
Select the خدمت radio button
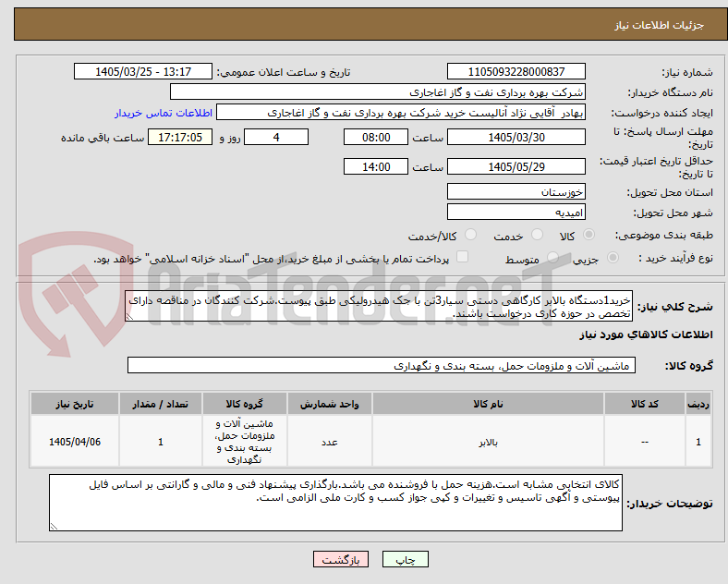tap(537, 235)
